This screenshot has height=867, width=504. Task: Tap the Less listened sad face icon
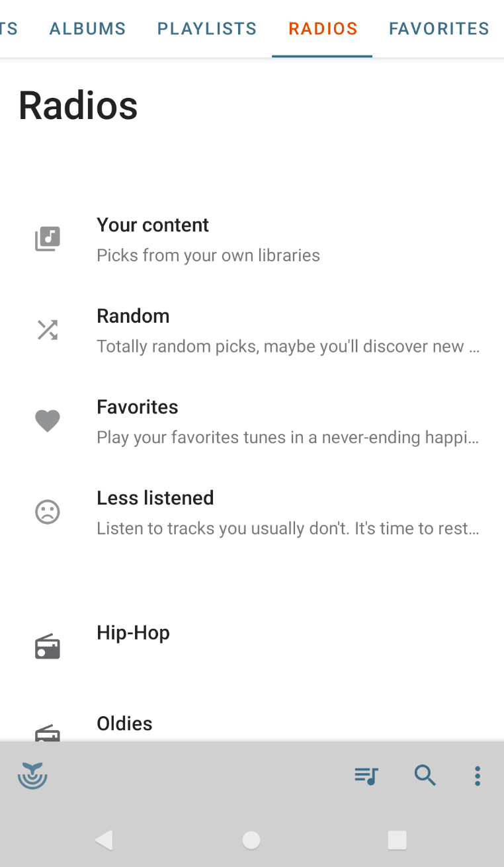pos(48,512)
